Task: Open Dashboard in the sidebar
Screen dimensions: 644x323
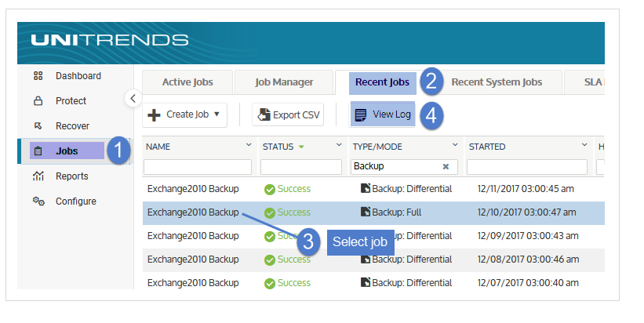Action: click(78, 76)
